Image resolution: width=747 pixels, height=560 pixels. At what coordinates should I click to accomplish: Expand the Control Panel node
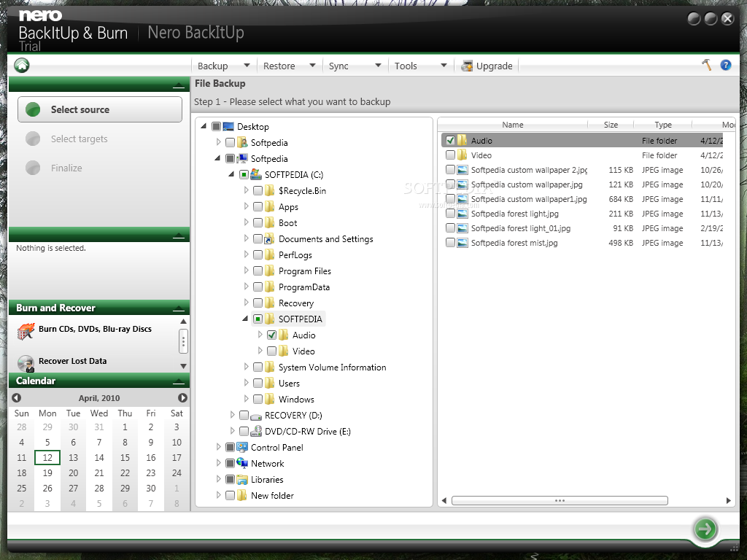pos(218,447)
